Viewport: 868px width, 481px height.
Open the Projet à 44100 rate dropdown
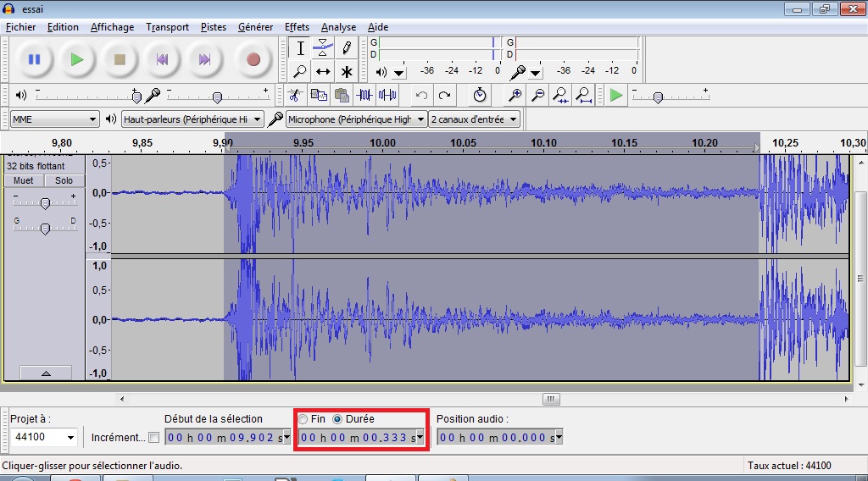[43, 437]
